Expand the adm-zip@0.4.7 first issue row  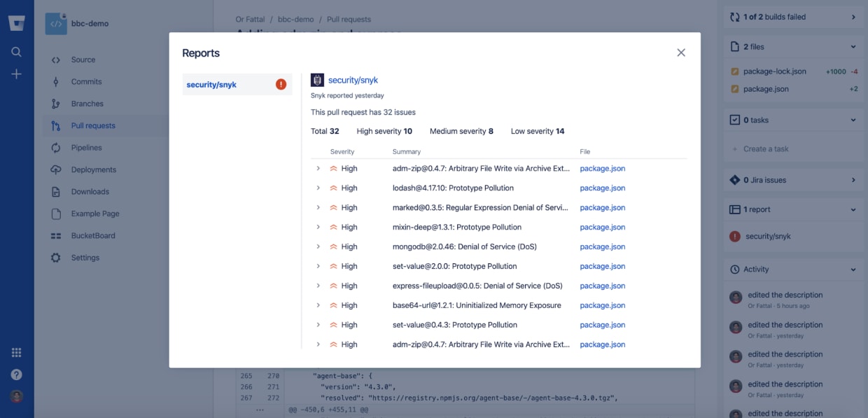318,169
